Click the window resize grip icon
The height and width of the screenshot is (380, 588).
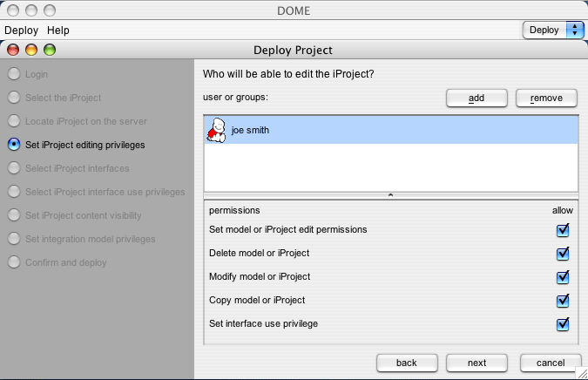(x=582, y=373)
